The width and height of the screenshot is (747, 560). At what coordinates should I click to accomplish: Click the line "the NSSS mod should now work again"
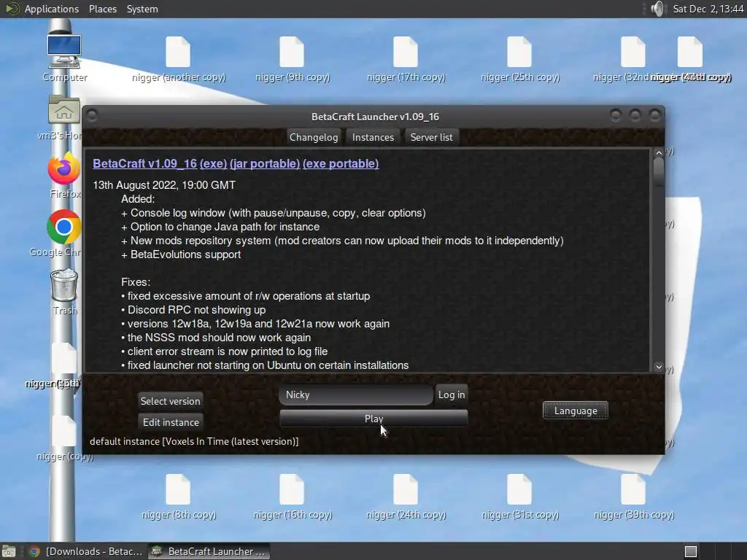pyautogui.click(x=216, y=338)
